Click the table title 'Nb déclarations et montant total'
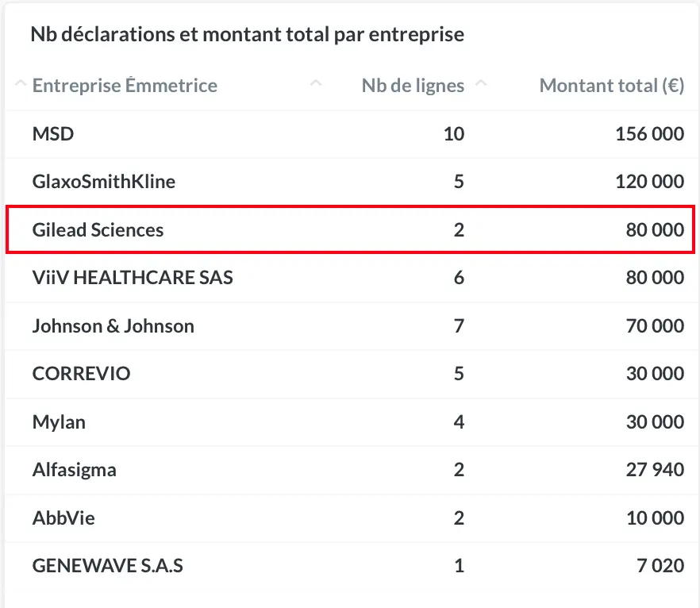Viewport: 700px width, 608px height. click(x=247, y=35)
